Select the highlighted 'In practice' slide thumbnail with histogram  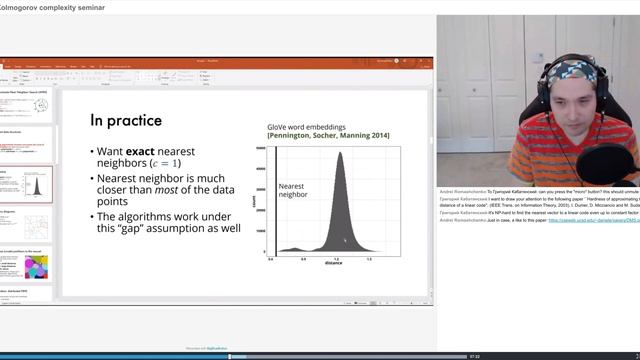coord(26,184)
